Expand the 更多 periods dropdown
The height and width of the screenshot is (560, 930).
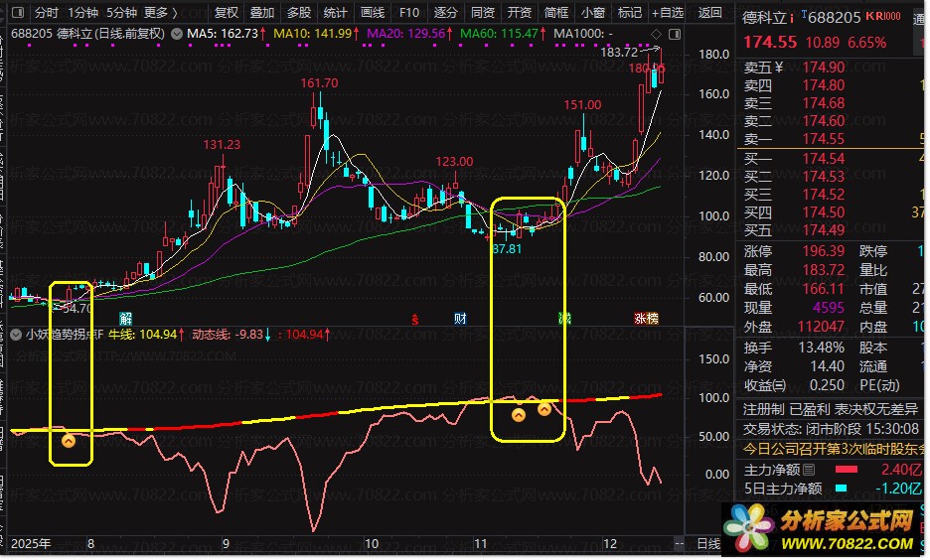[160, 12]
